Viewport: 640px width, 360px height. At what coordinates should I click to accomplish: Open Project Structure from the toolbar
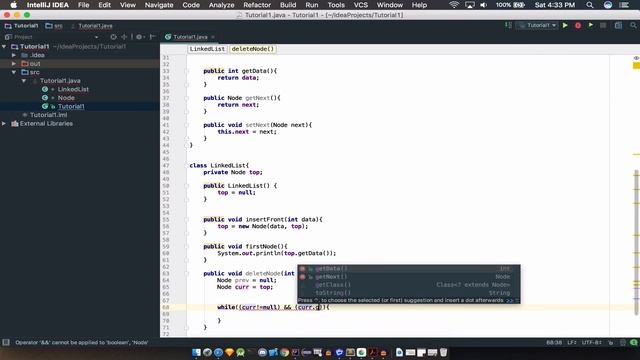[618, 25]
